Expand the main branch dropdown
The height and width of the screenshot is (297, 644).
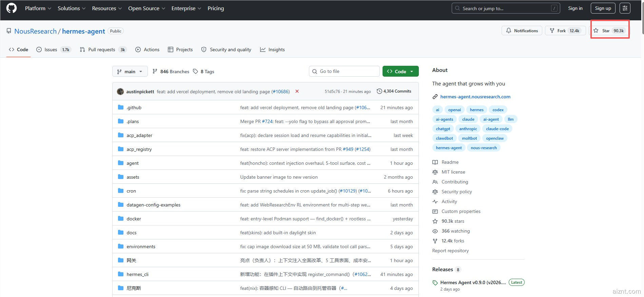[130, 72]
